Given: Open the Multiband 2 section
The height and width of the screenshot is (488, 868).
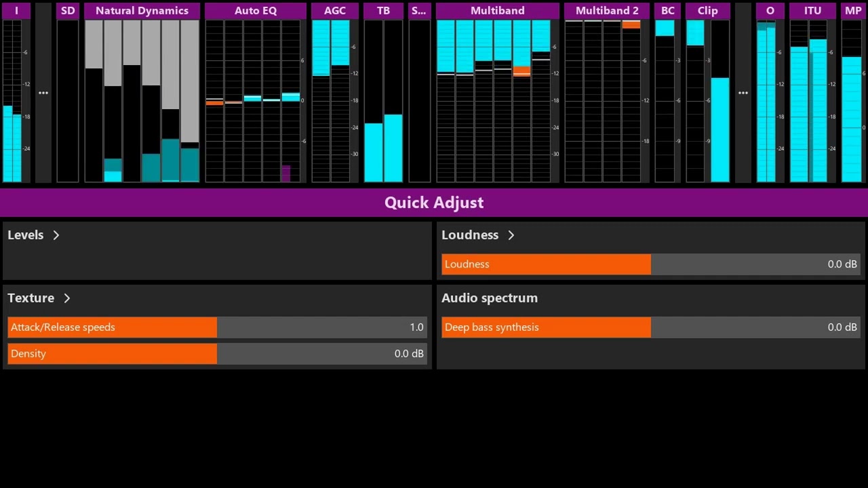Looking at the screenshot, I should tap(607, 11).
